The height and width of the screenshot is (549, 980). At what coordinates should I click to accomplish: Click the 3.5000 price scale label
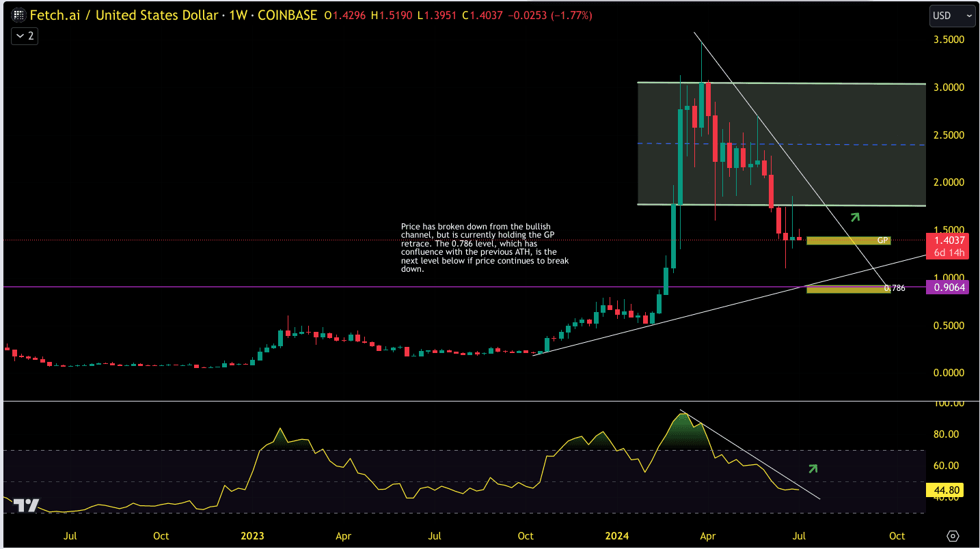coord(949,40)
